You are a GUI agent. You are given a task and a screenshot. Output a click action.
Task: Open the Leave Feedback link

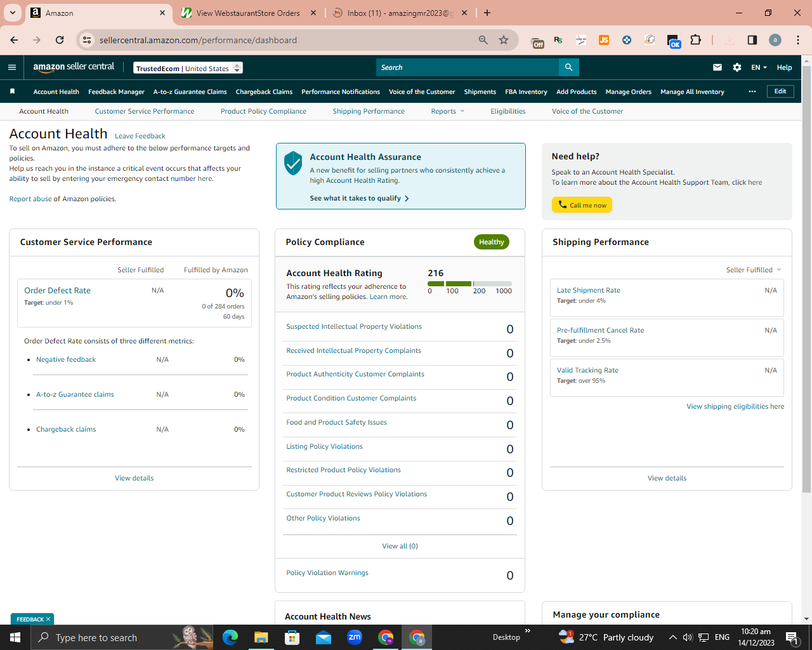point(140,136)
